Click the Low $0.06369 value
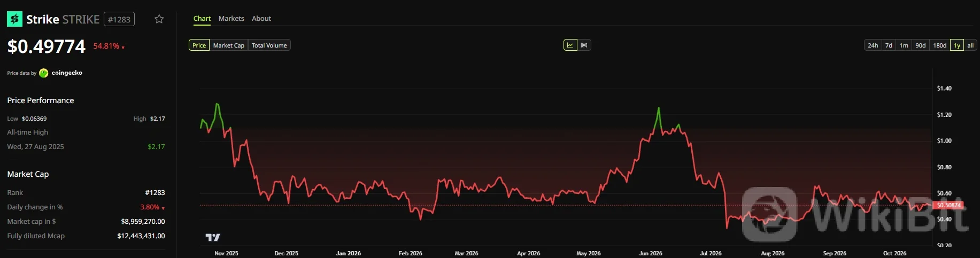Viewport: 980px width, 258px height. tap(34, 119)
